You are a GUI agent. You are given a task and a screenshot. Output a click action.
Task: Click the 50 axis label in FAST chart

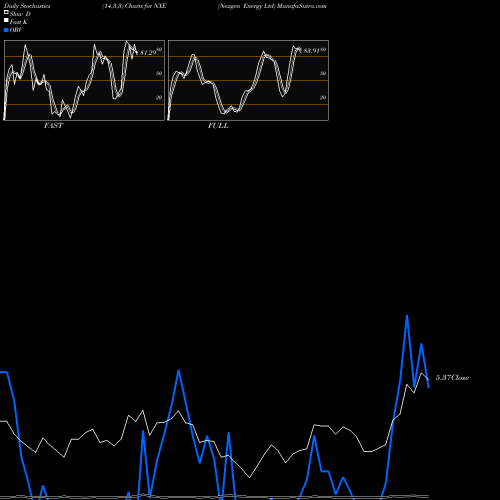pos(159,73)
